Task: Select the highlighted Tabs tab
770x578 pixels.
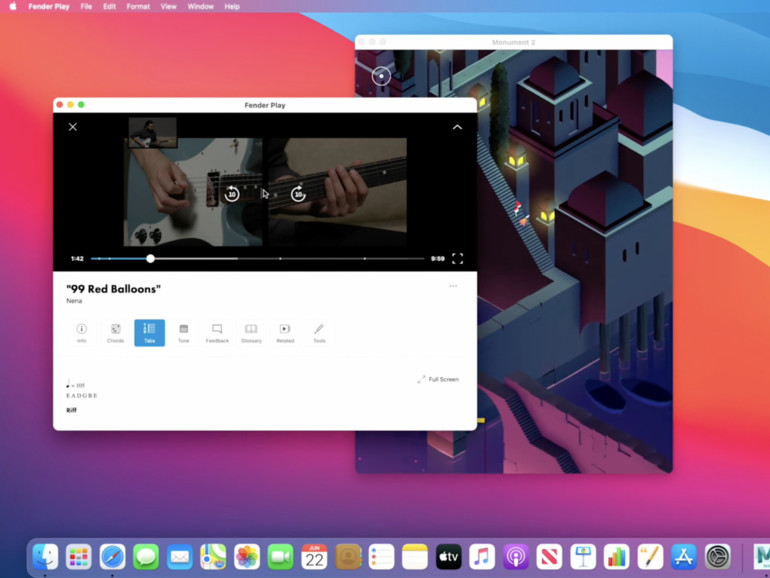Action: click(149, 333)
